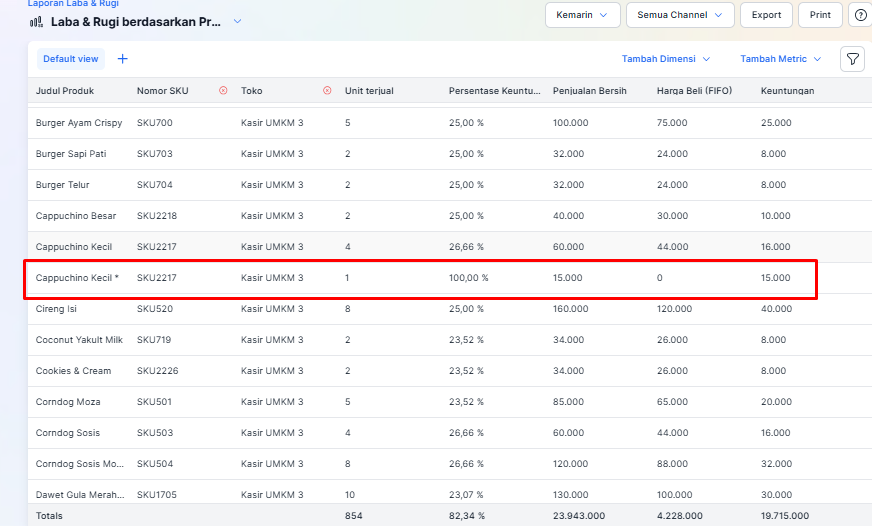The width and height of the screenshot is (872, 526).
Task: Add a new view with plus icon
Action: (123, 59)
